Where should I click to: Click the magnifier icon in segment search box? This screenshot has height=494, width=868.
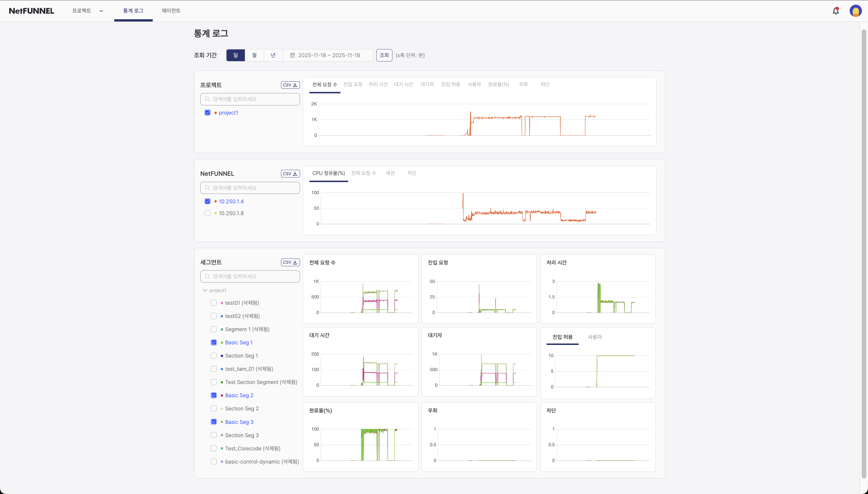pos(208,276)
